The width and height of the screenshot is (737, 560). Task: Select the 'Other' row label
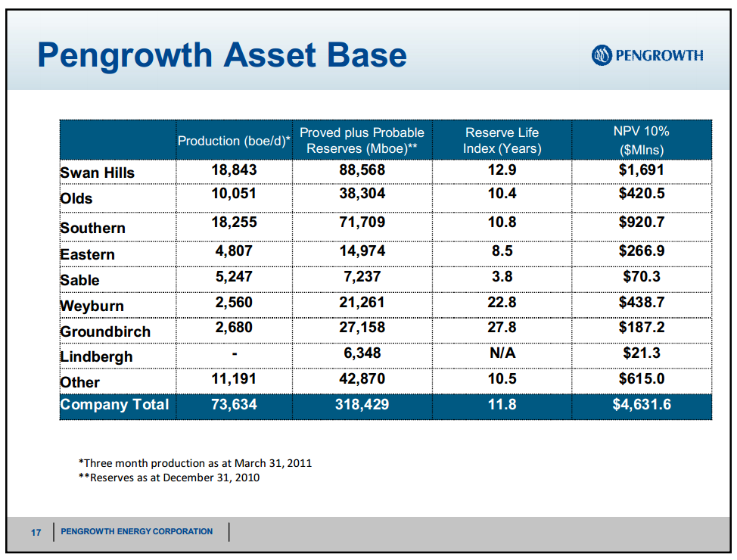click(x=80, y=382)
